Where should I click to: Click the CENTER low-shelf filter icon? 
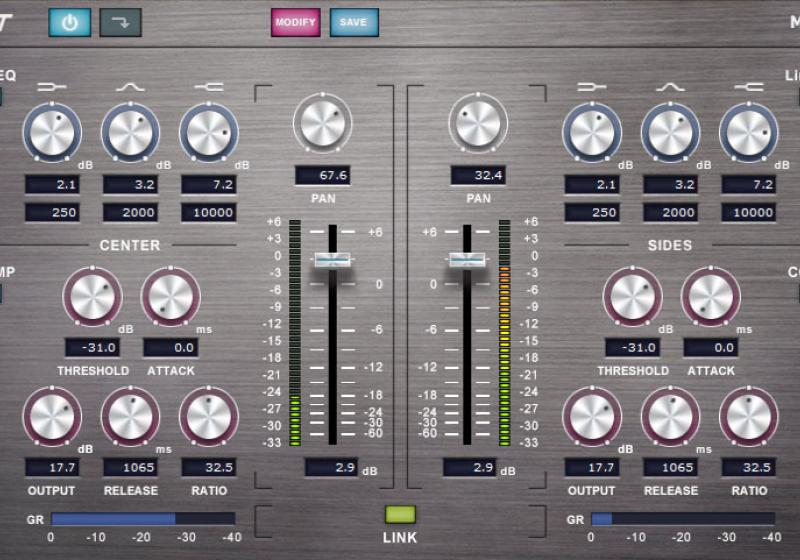point(52,87)
